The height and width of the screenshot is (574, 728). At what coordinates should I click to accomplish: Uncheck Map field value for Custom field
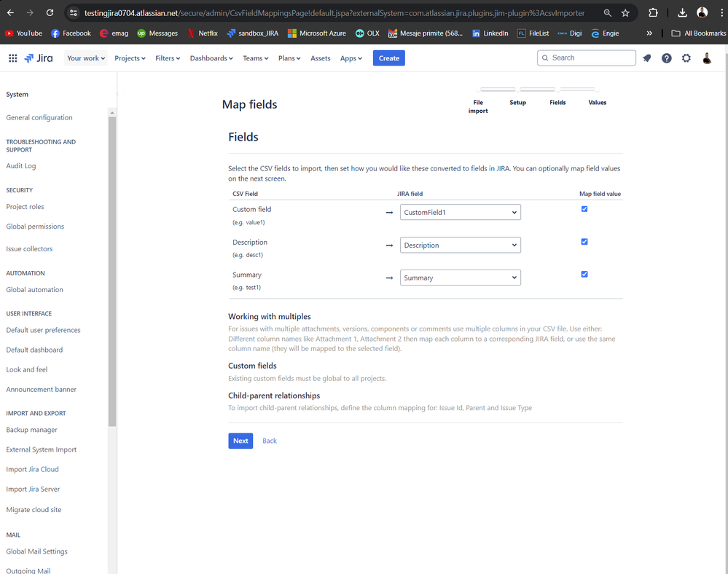tap(584, 209)
